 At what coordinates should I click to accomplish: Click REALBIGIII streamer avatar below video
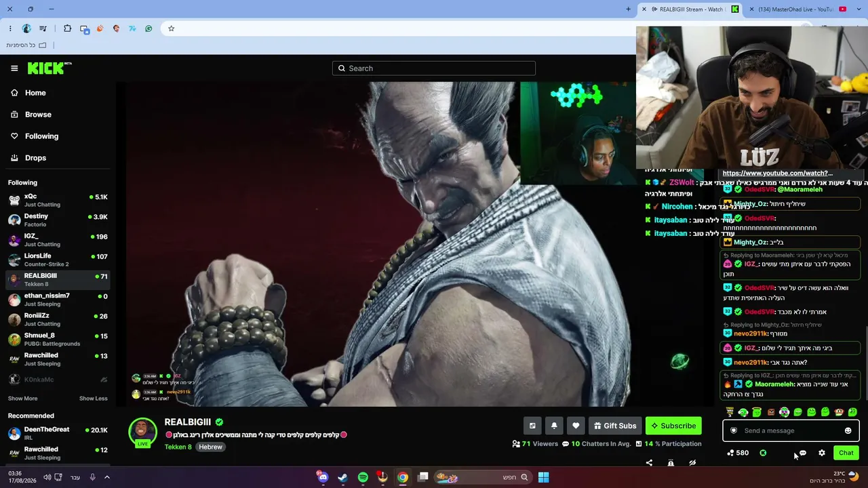142,432
